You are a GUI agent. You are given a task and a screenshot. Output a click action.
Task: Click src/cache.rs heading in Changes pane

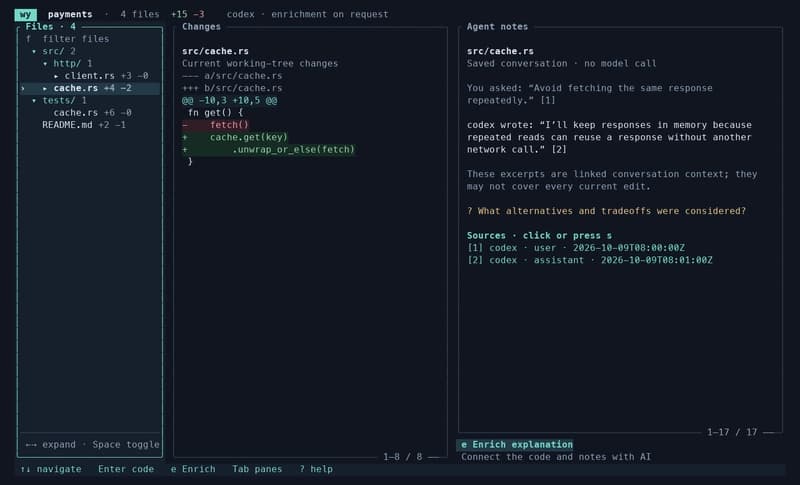215,52
